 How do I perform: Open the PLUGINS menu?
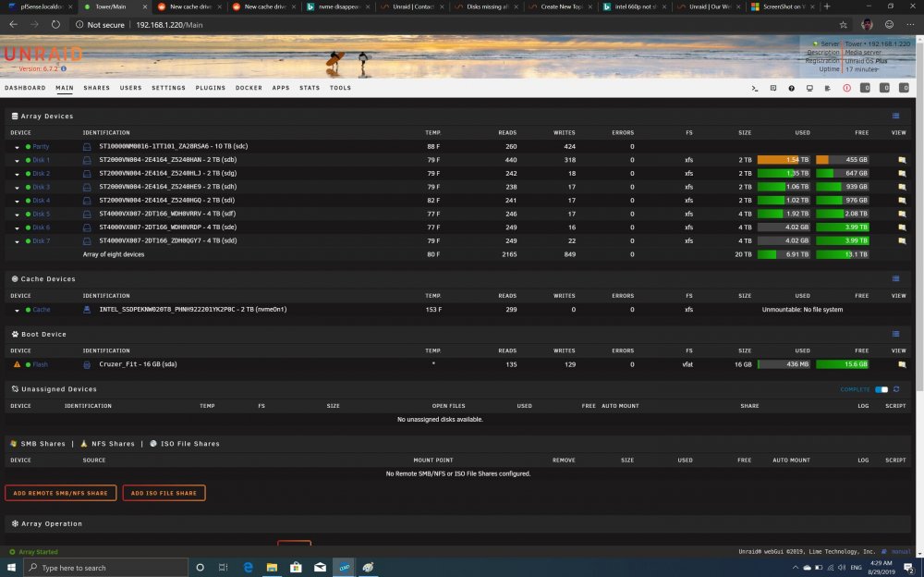211,88
